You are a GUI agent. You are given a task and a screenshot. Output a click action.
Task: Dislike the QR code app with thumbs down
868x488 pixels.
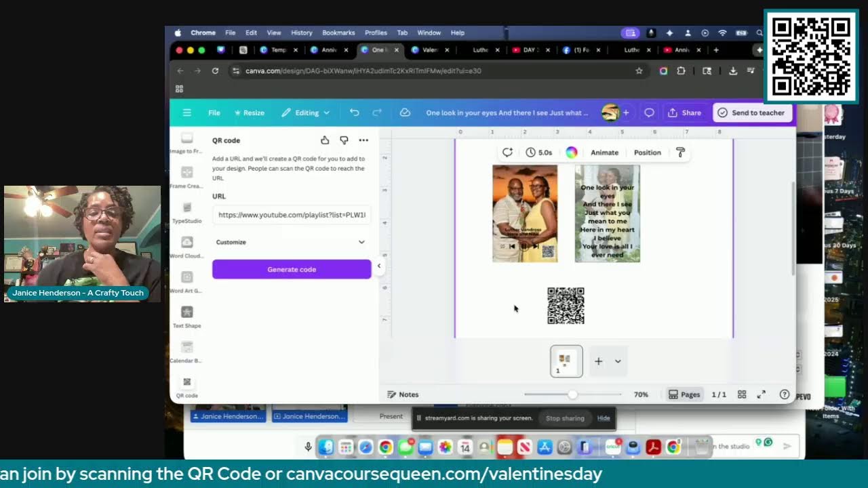click(344, 140)
